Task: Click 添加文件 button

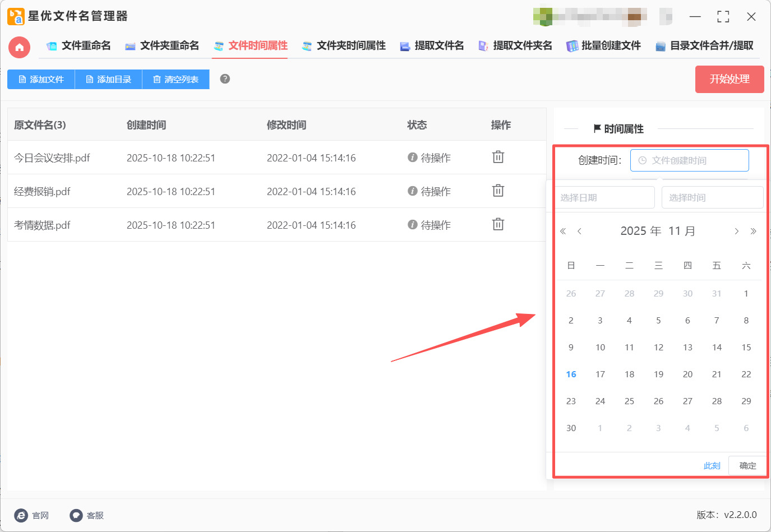Action: (41, 80)
